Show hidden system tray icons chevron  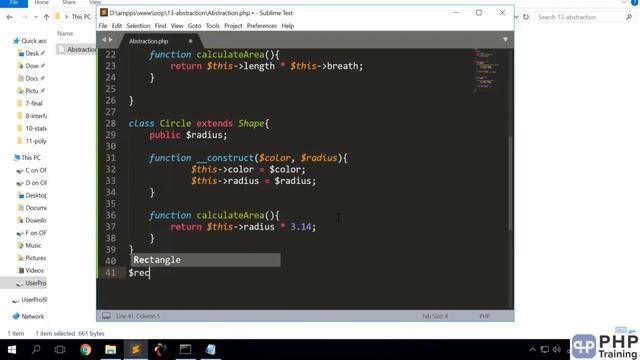532,349
